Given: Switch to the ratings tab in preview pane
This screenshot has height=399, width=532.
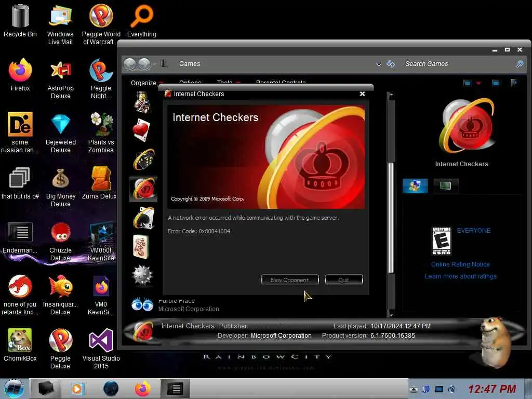Looking at the screenshot, I should click(415, 186).
